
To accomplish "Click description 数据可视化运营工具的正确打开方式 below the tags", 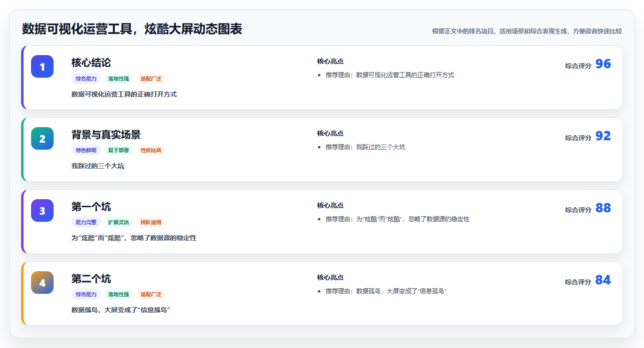I will (124, 94).
